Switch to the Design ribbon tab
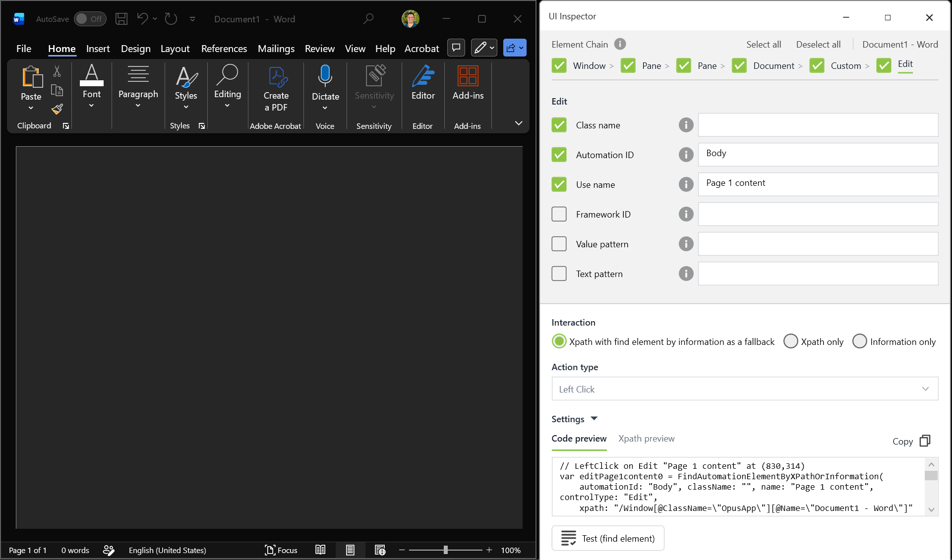 135,48
